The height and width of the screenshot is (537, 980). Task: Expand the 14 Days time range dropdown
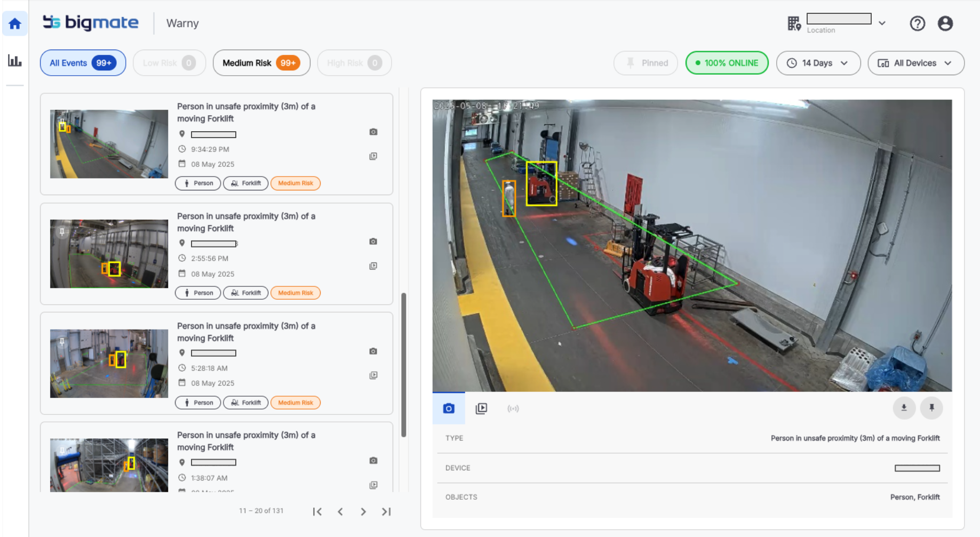pos(818,63)
